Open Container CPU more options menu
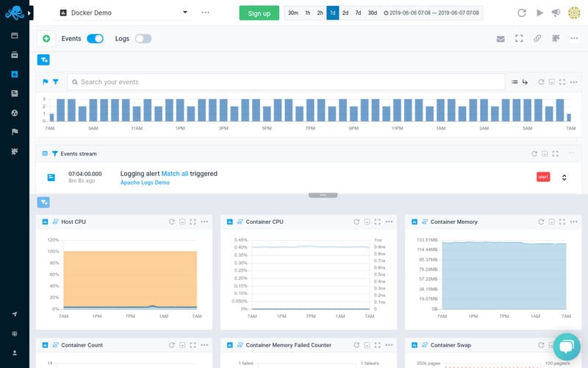Viewport: 588px width, 368px height. [x=389, y=222]
